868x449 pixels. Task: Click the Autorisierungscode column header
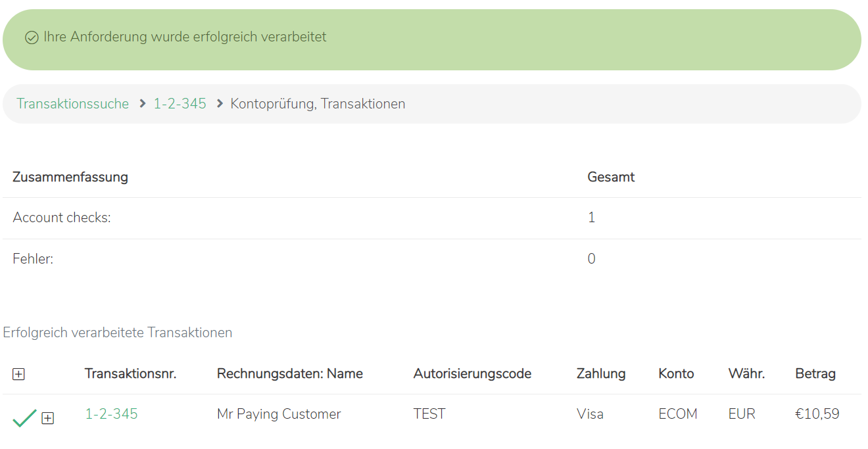click(471, 374)
